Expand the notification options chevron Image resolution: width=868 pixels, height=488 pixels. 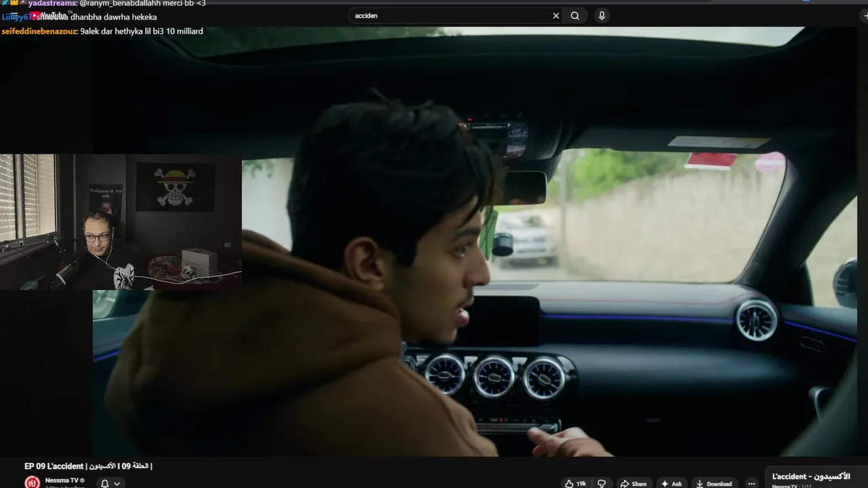coord(117,483)
